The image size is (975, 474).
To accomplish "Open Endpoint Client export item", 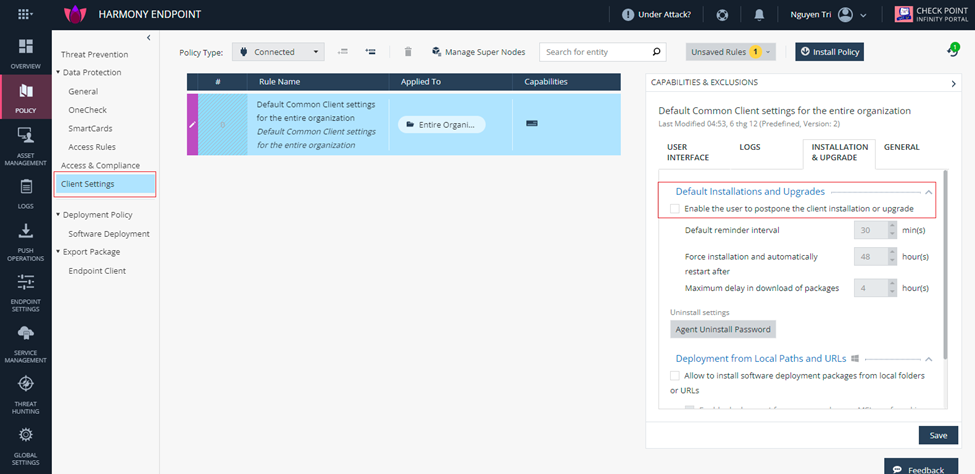I will 97,271.
